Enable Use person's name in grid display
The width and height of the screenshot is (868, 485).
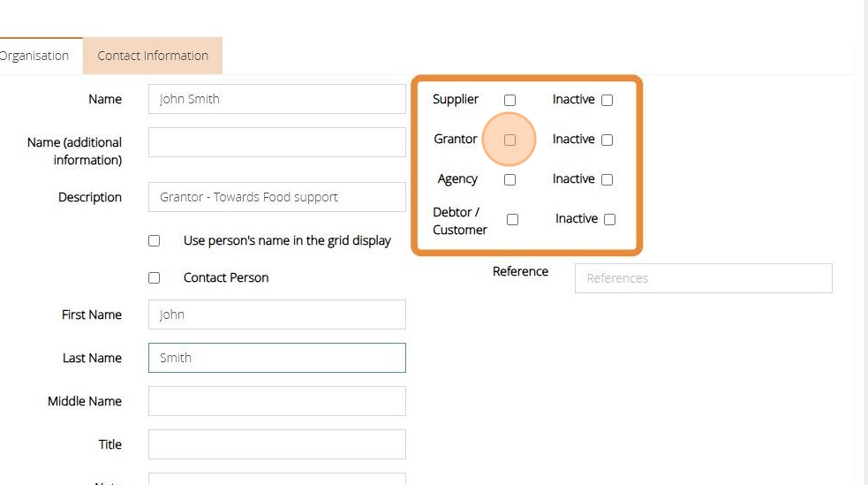pos(155,240)
